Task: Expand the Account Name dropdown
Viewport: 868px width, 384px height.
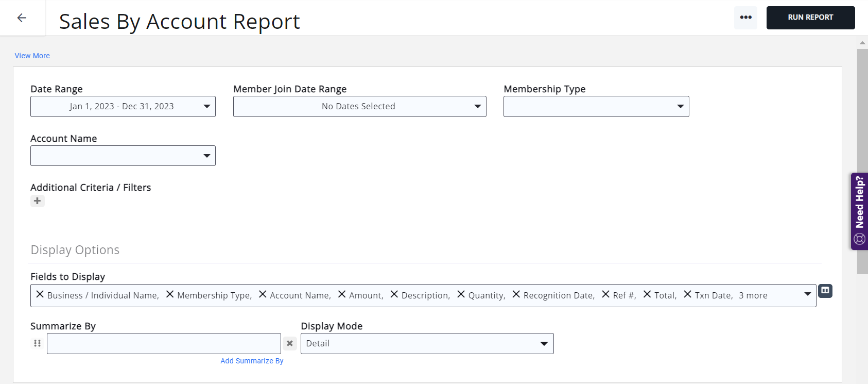Action: pos(123,156)
